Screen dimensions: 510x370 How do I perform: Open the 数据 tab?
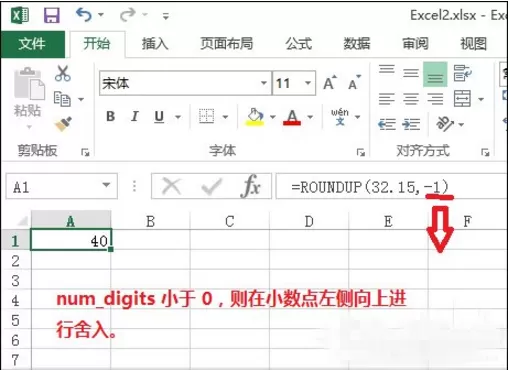click(357, 44)
